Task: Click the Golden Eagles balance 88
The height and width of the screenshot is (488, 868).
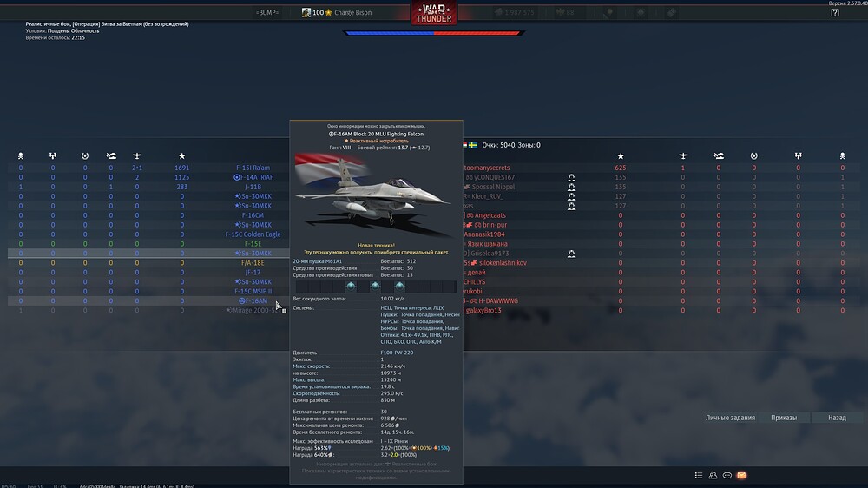Action: coord(565,12)
